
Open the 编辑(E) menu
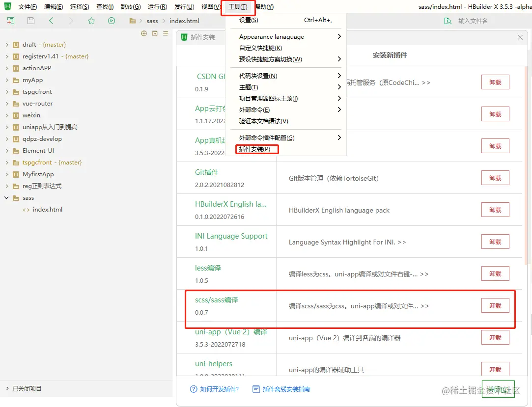pos(54,7)
